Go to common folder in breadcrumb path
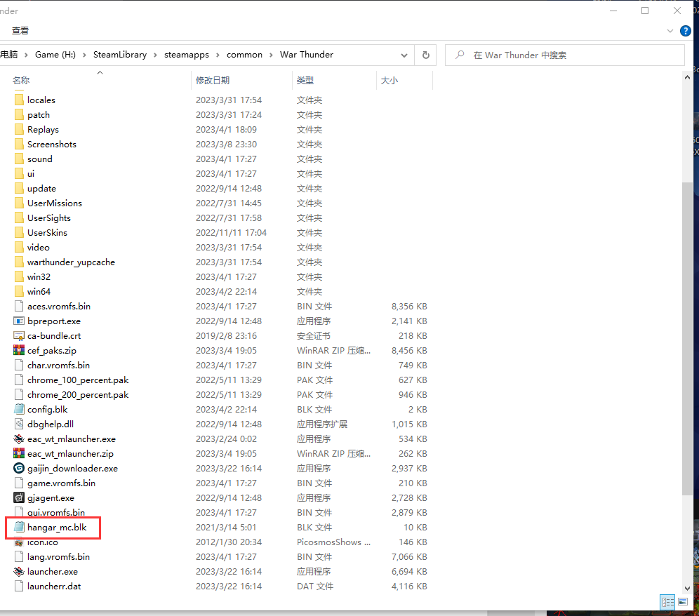This screenshot has width=699, height=616. click(x=244, y=55)
